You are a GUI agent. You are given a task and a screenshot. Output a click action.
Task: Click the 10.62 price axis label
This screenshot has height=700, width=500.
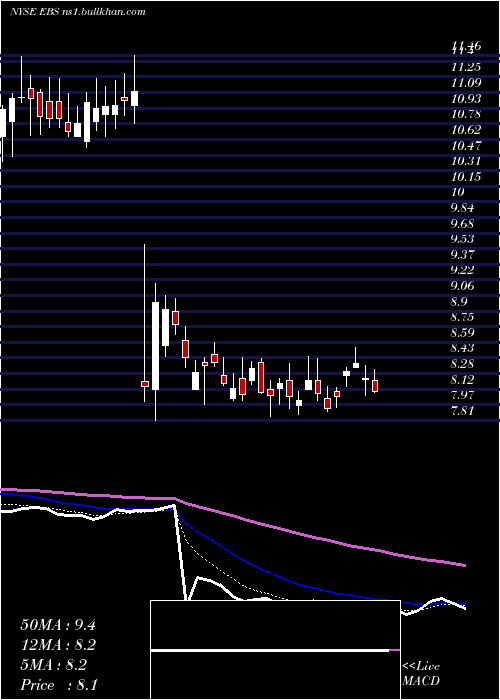466,130
